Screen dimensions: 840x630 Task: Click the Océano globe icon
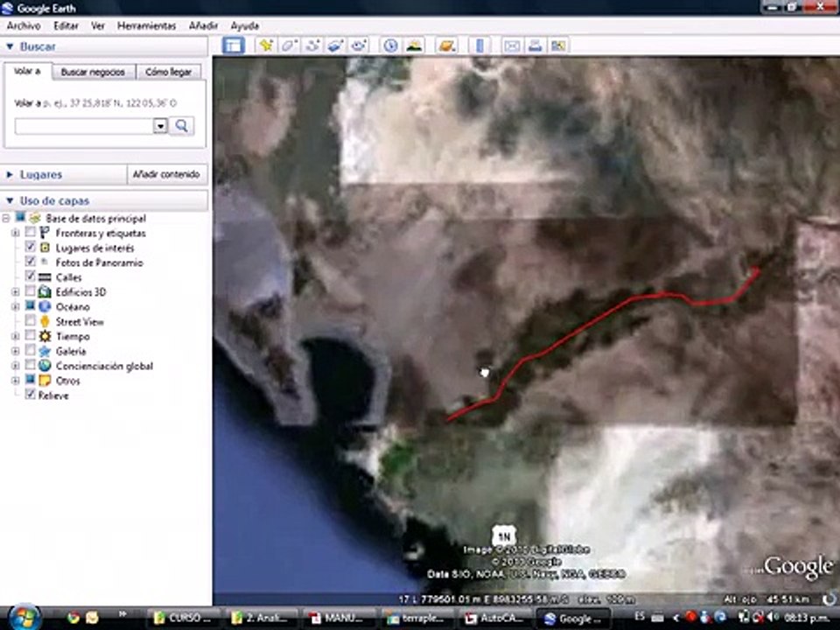45,306
